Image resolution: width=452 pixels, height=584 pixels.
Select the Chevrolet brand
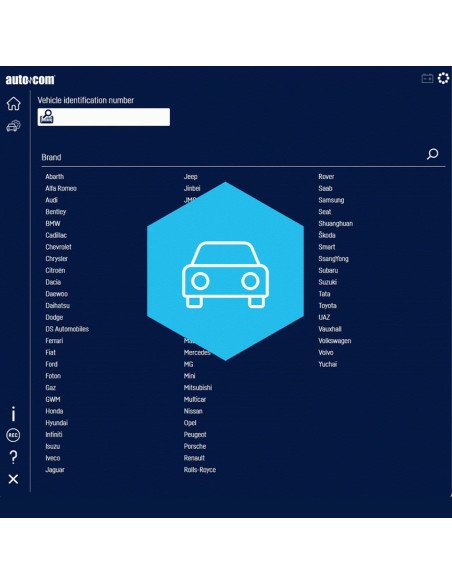click(x=58, y=247)
